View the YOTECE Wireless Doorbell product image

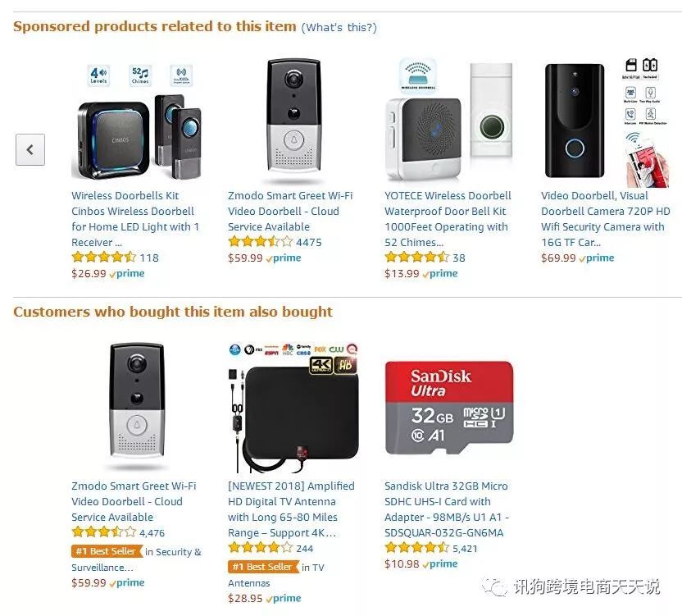click(448, 121)
